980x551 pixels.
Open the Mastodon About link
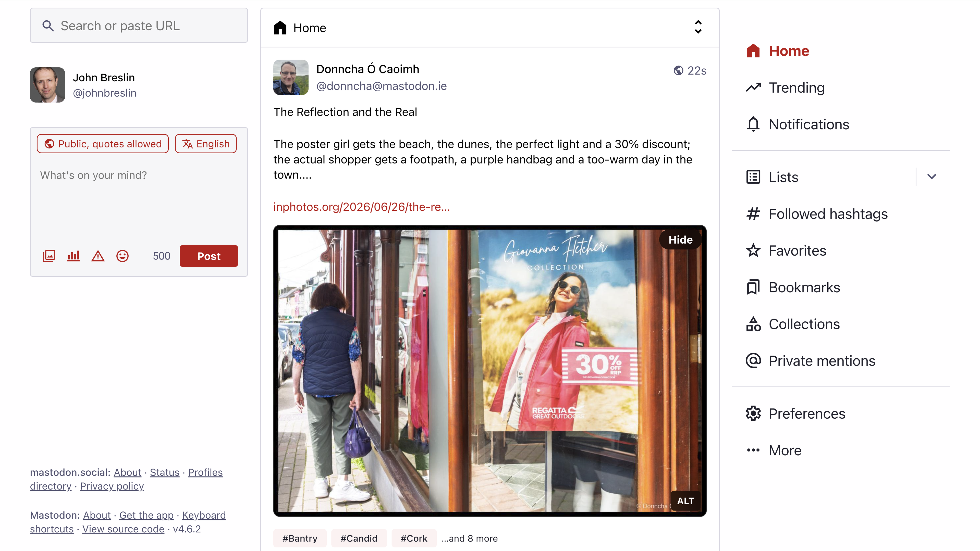[x=97, y=515]
